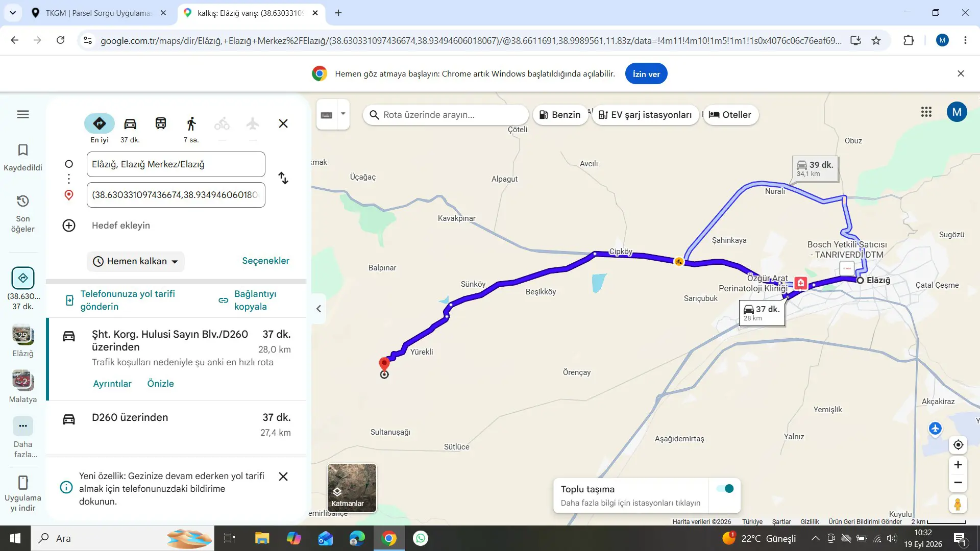Click Uygulamayı indir app download icon
Image resolution: width=980 pixels, height=551 pixels.
point(23,493)
